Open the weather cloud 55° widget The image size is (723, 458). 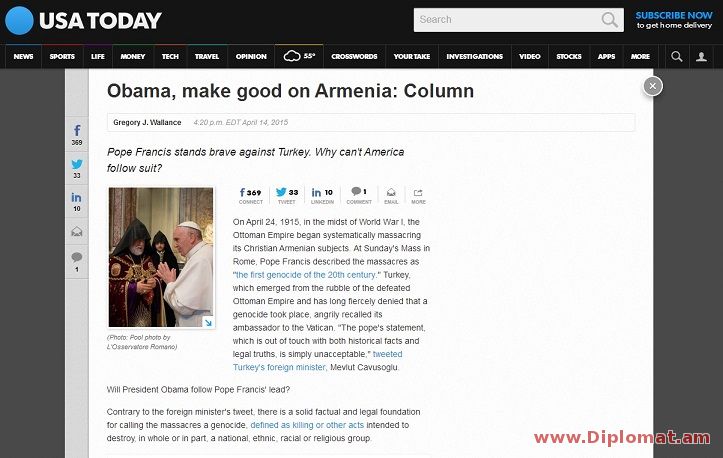click(x=299, y=56)
